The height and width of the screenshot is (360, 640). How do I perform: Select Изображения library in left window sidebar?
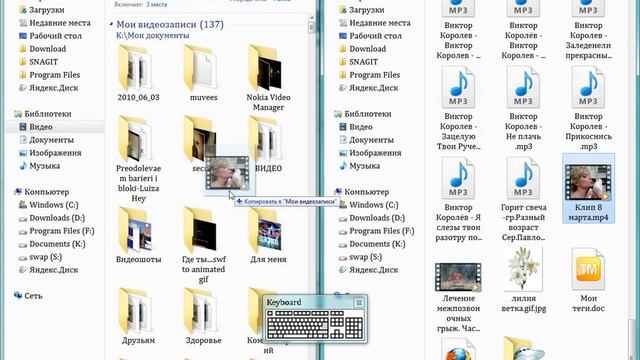(50, 153)
